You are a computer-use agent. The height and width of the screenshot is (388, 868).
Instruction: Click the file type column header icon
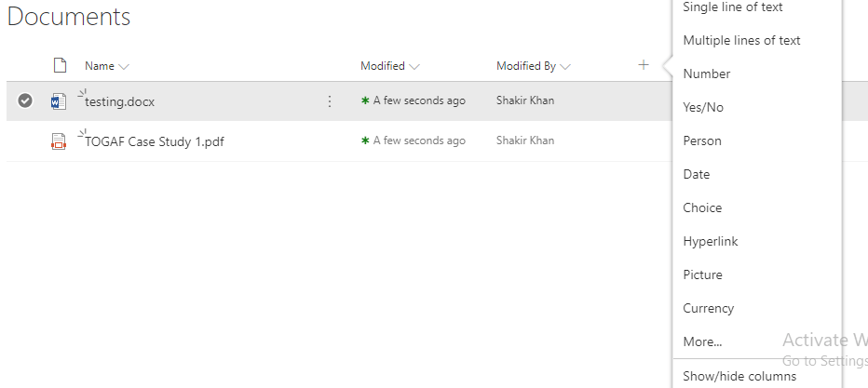point(60,66)
